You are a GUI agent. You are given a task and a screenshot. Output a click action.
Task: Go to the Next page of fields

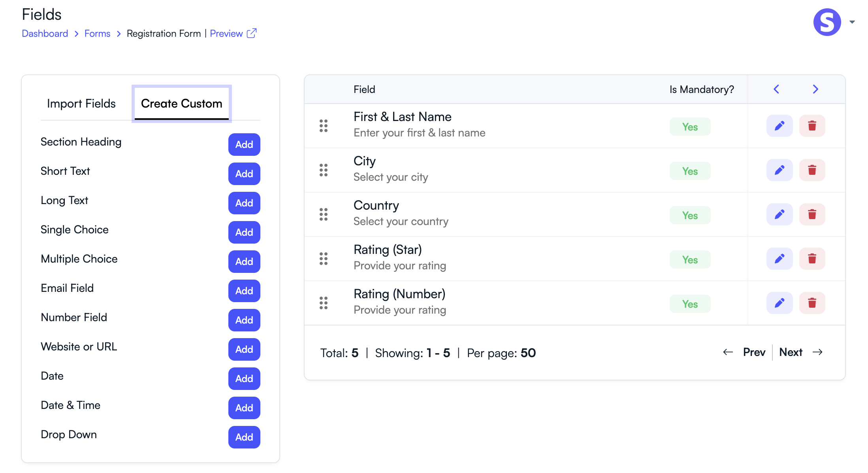pyautogui.click(x=791, y=352)
